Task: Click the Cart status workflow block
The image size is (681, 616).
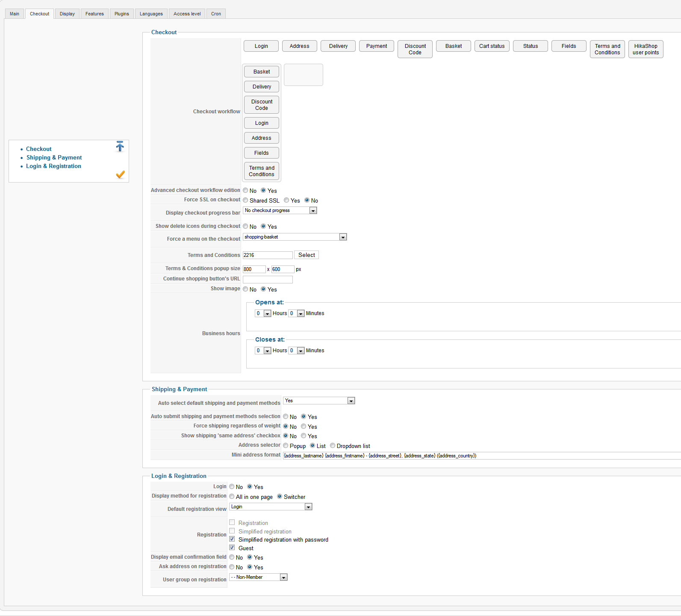Action: click(492, 46)
